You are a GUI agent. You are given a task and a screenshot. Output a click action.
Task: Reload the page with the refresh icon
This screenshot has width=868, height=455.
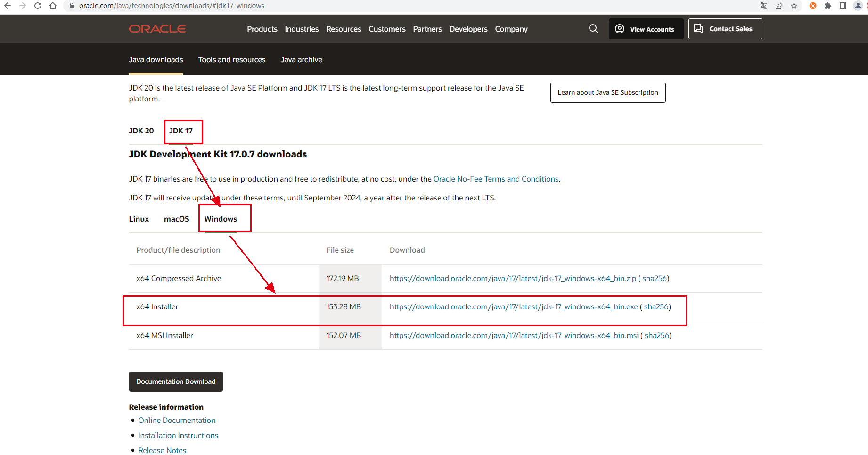38,6
